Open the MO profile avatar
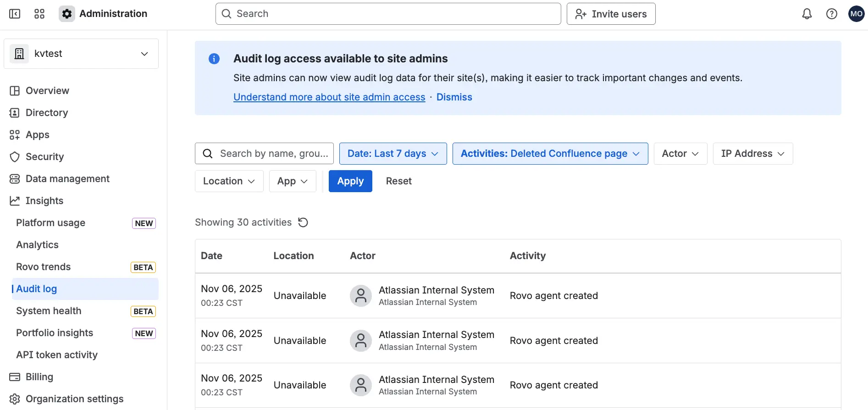Viewport: 868px width, 410px height. pos(857,14)
